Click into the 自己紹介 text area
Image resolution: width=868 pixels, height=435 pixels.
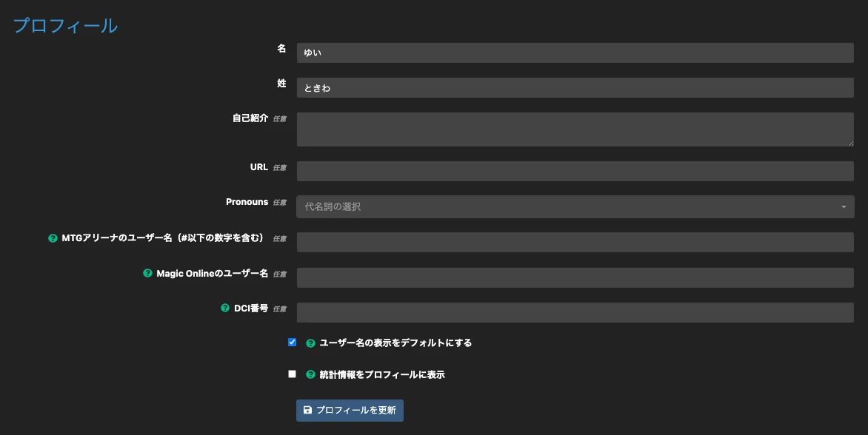coord(575,129)
